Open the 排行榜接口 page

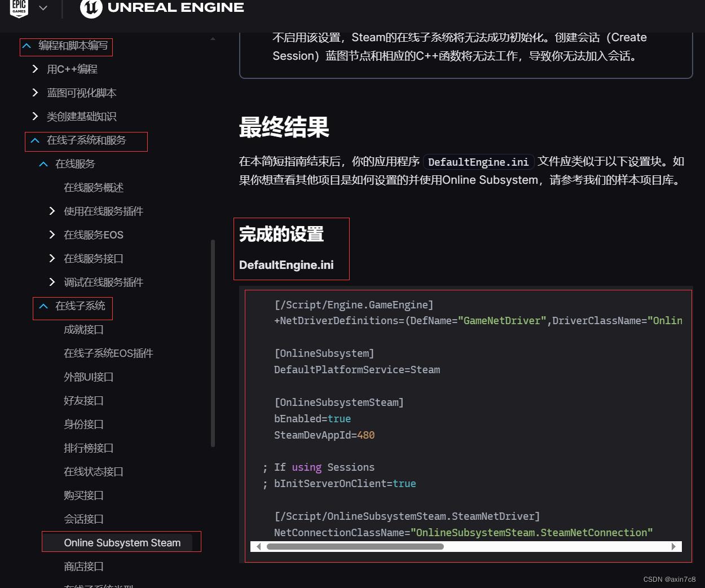point(89,448)
